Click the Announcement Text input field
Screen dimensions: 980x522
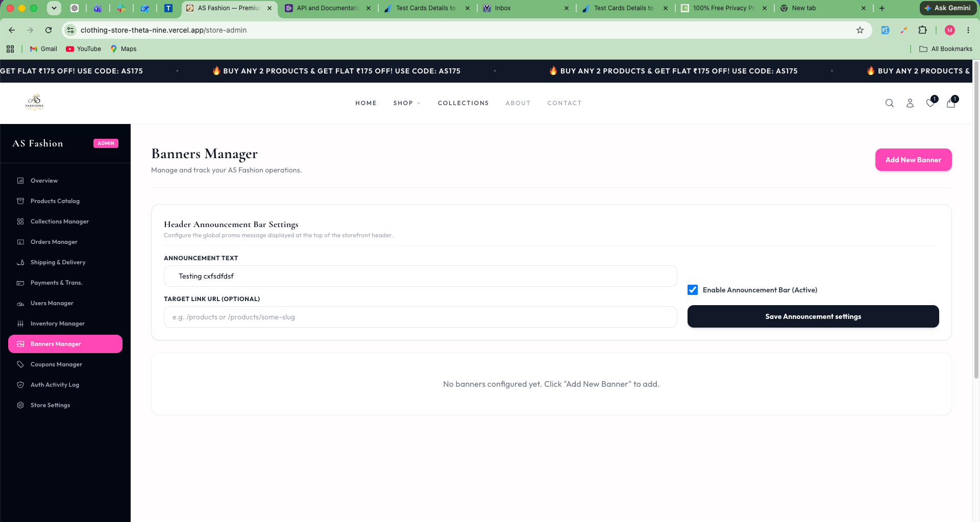[421, 276]
